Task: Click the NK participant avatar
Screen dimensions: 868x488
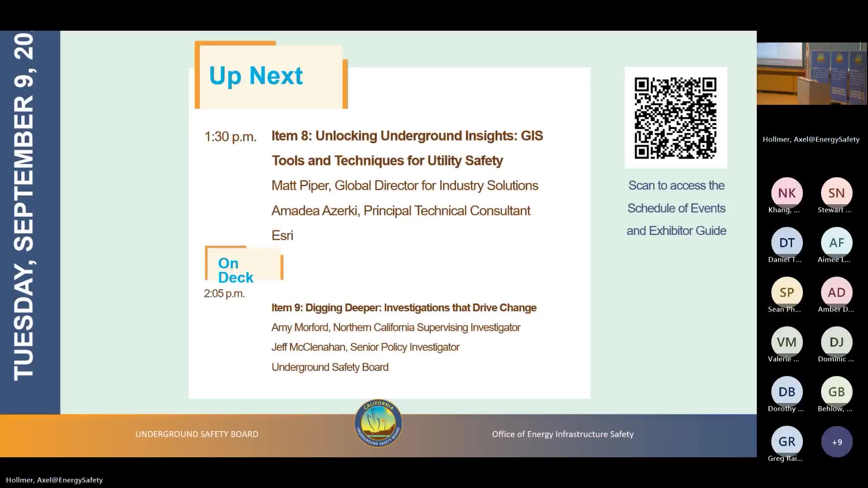Action: 787,193
